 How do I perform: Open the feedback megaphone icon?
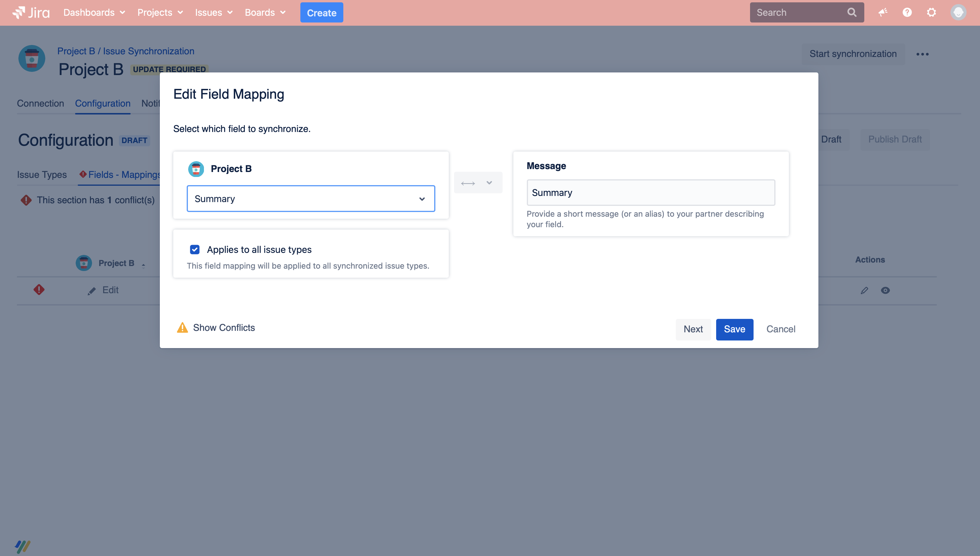coord(883,12)
